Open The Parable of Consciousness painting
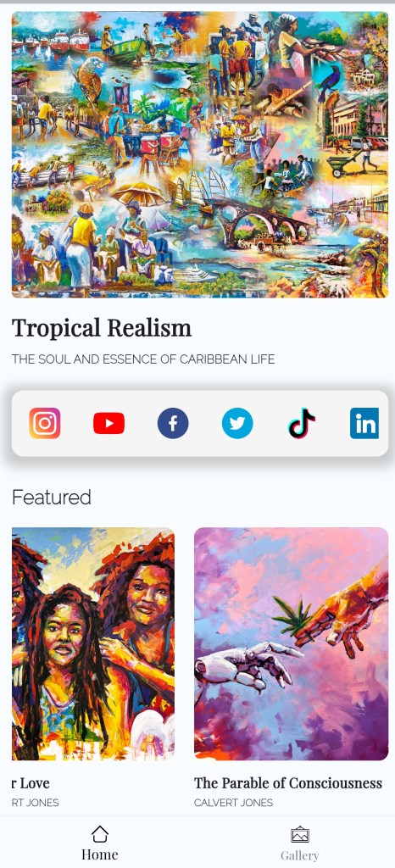 (291, 643)
